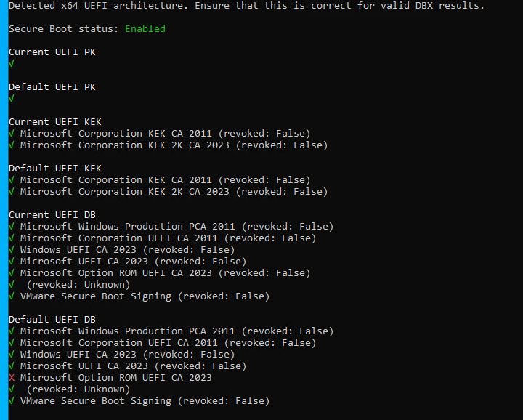Click the Default UEFI DB heading
The height and width of the screenshot is (420, 523).
click(52, 320)
